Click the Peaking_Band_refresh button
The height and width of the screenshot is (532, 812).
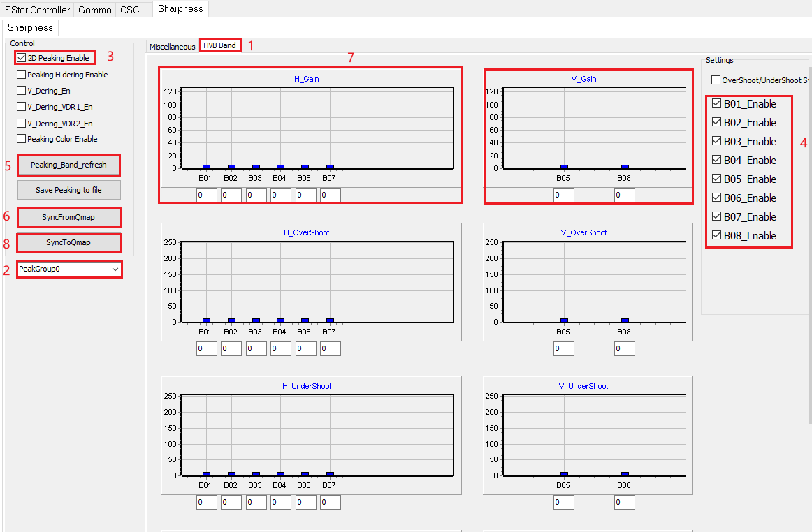coord(69,165)
